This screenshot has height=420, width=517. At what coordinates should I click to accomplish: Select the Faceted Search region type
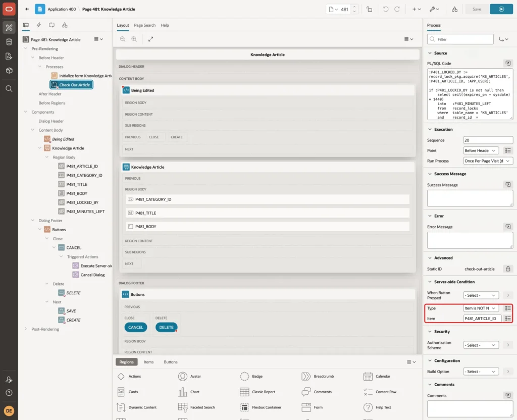point(196,407)
